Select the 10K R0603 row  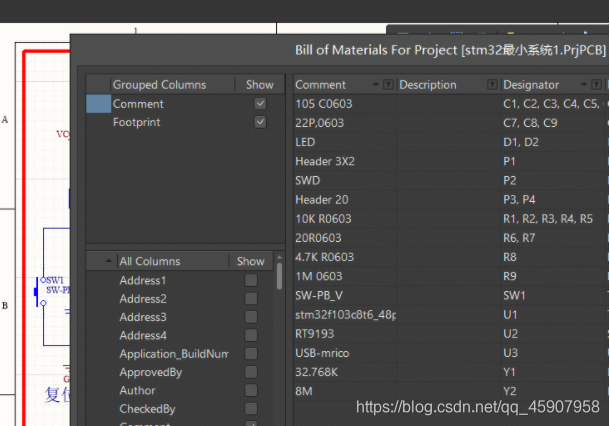coord(451,219)
